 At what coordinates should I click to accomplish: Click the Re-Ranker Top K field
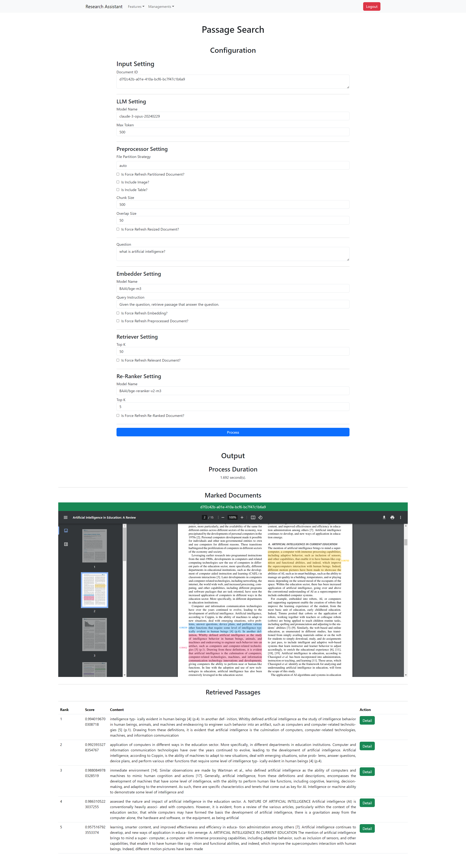[233, 407]
